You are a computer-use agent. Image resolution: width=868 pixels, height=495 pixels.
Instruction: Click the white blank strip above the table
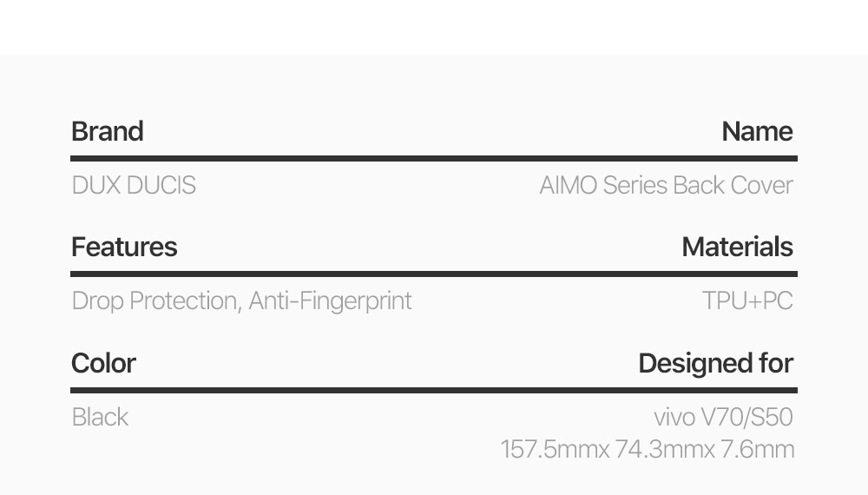(434, 26)
